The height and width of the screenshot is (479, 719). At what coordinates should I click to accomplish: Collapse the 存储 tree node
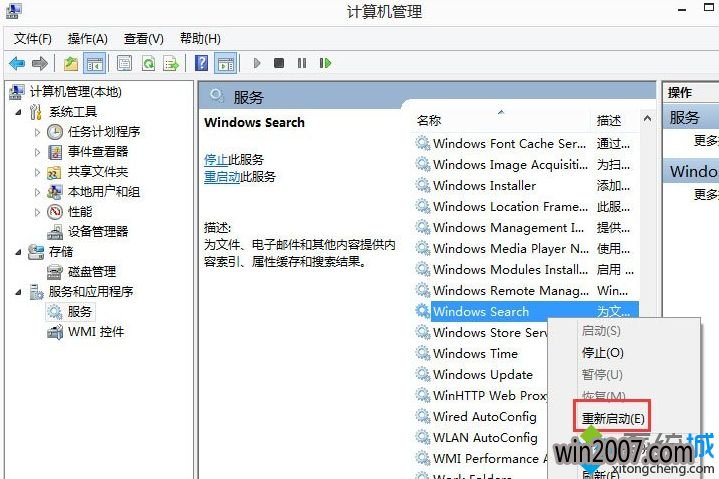coord(18,252)
